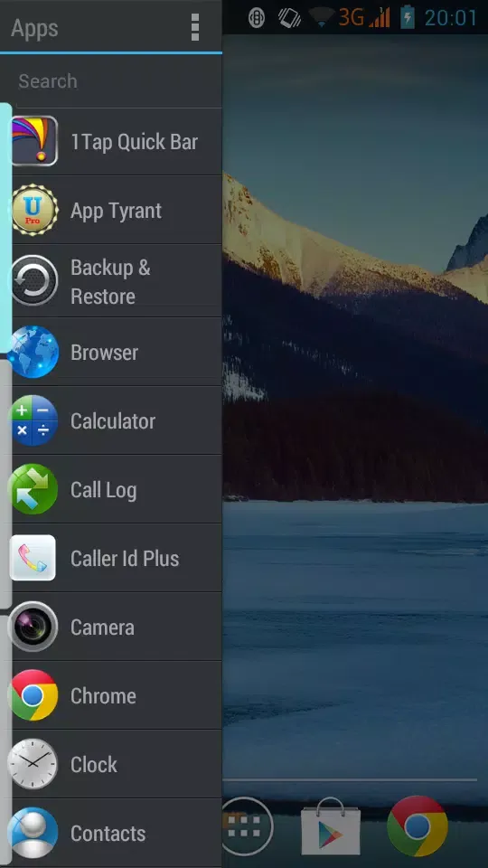Open the three-dot overflow menu beside Apps
This screenshot has height=868, width=488.
click(x=195, y=27)
